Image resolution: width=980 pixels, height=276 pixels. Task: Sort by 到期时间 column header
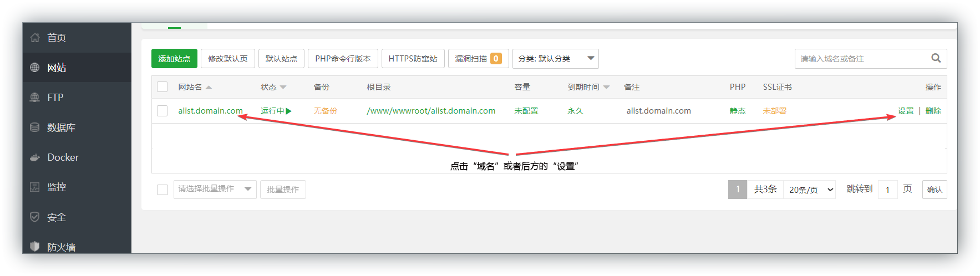(588, 87)
